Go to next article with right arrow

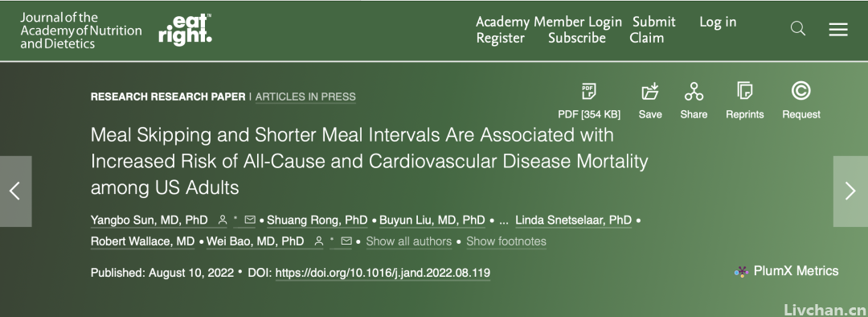850,191
